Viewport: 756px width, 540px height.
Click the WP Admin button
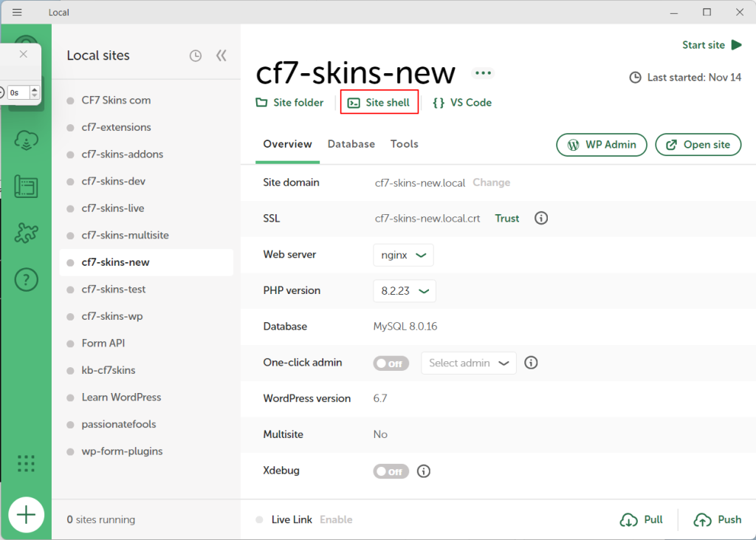click(x=602, y=145)
